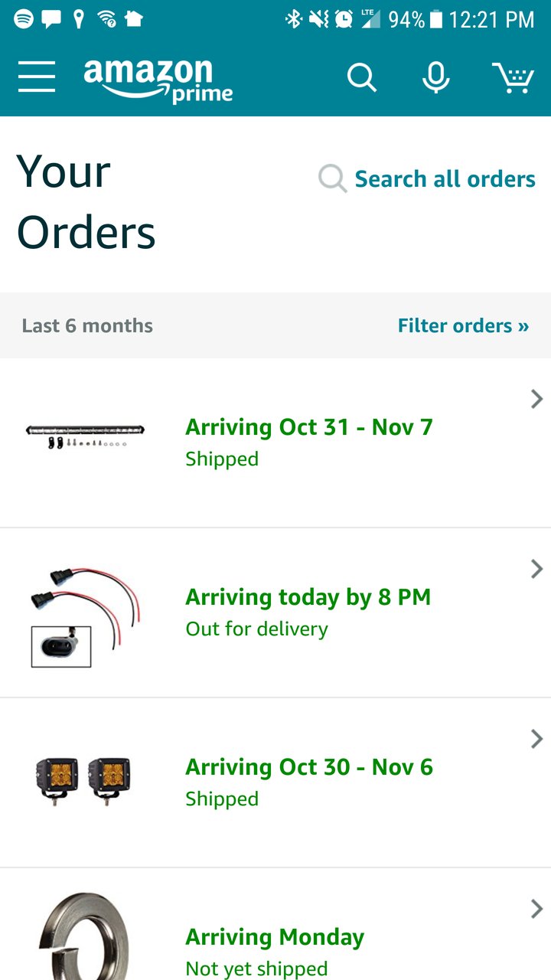Screen dimensions: 551x980
Task: Open the amber LED pods thumbnail
Action: pyautogui.click(x=83, y=779)
